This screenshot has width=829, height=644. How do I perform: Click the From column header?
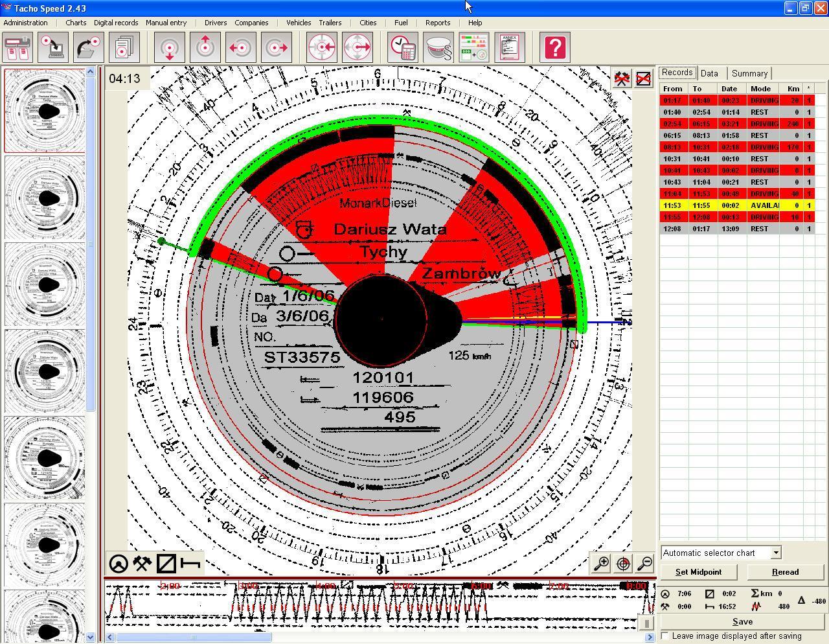[675, 89]
